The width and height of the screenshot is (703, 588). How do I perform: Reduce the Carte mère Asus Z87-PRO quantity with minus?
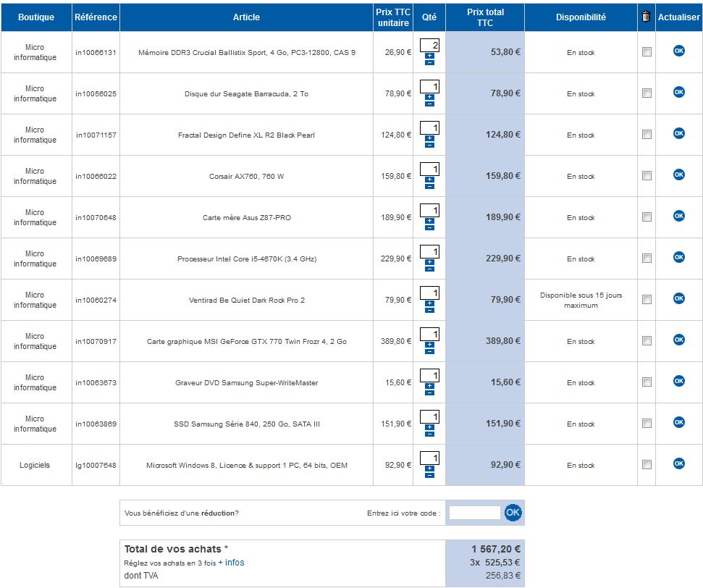pos(429,227)
